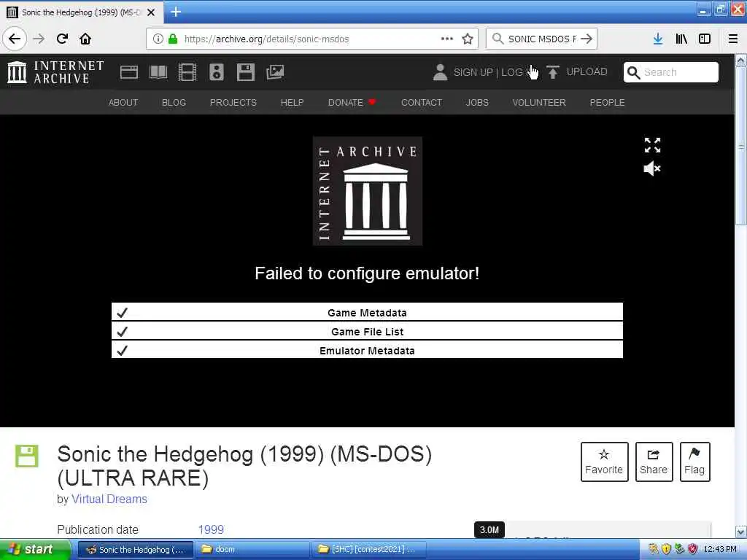Click the upload arrow icon
The image size is (747, 560).
(x=553, y=72)
